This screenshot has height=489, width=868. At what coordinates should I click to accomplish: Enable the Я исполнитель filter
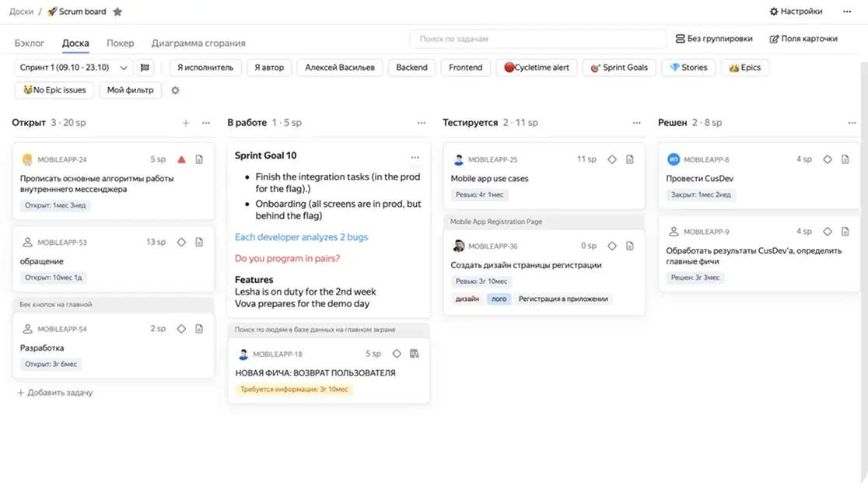click(x=205, y=68)
